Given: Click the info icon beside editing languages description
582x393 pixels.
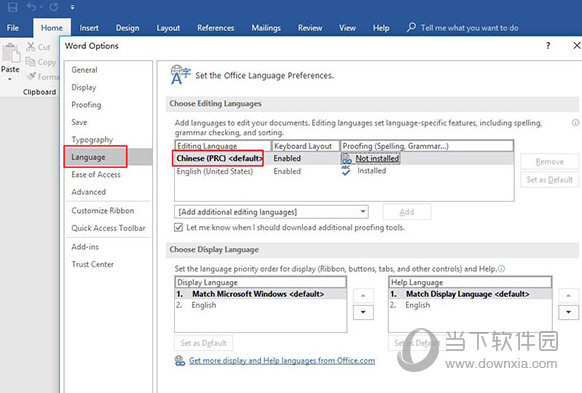Looking at the screenshot, I should coord(575,123).
